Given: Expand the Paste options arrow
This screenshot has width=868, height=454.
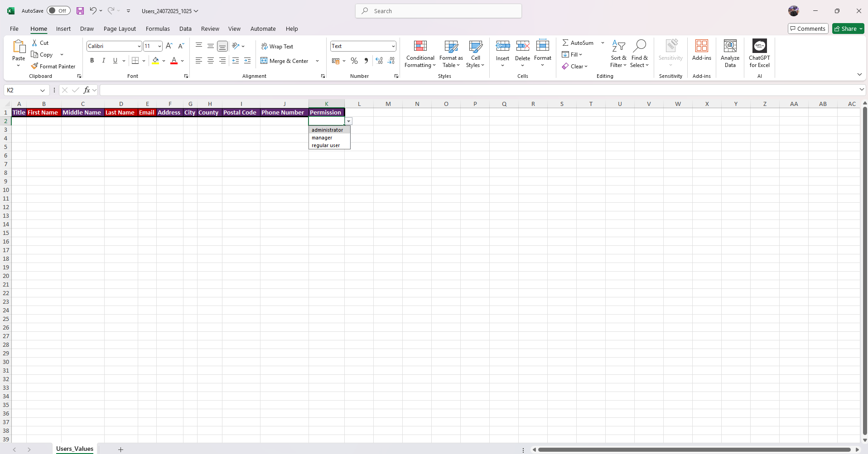Looking at the screenshot, I should point(19,66).
